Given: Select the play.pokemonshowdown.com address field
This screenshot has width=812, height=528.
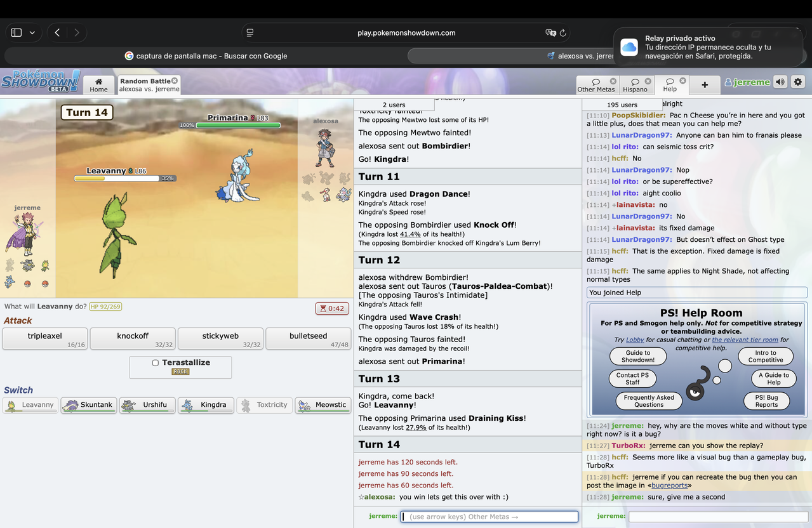Looking at the screenshot, I should click(x=406, y=33).
